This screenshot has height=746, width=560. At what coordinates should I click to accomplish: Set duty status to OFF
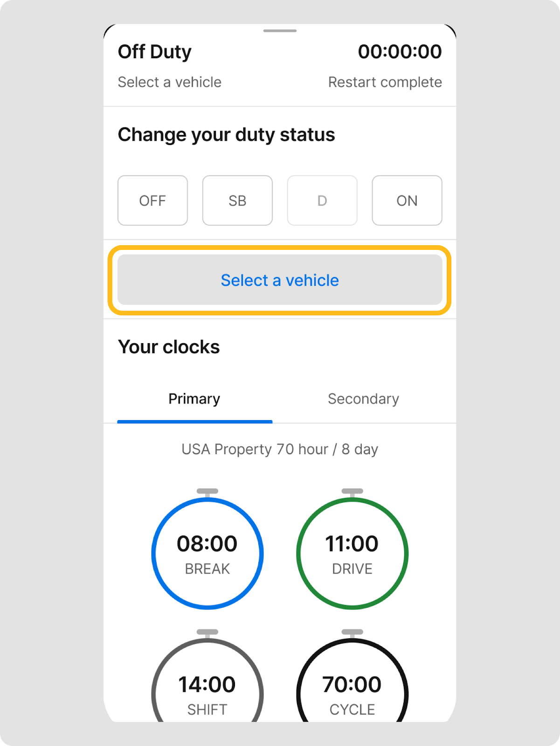(152, 200)
